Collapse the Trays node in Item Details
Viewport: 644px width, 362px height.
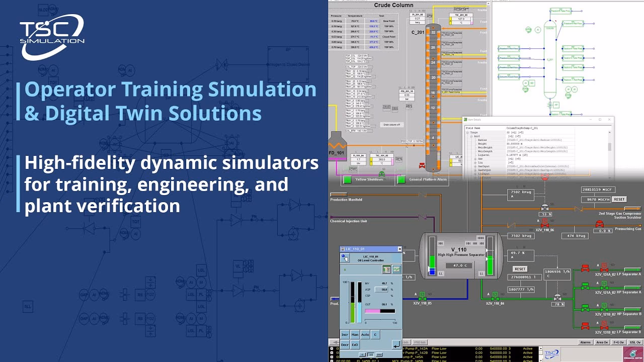pyautogui.click(x=467, y=132)
